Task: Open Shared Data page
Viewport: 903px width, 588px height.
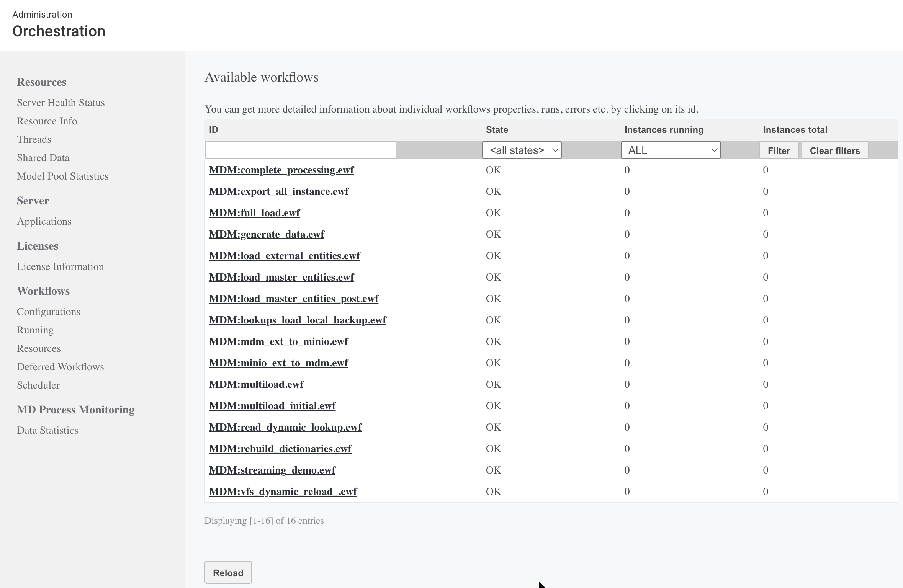Action: [x=43, y=158]
